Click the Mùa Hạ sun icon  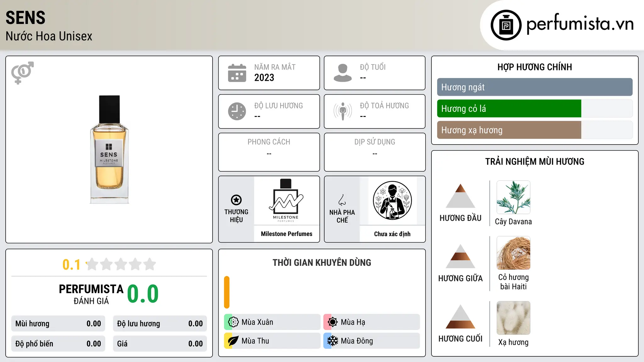[332, 322]
